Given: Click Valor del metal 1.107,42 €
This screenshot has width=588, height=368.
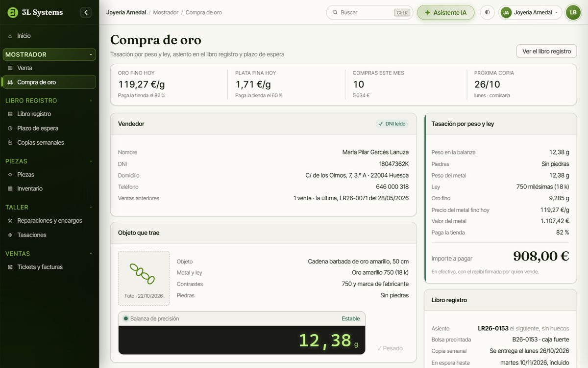Looking at the screenshot, I should click(x=555, y=221).
